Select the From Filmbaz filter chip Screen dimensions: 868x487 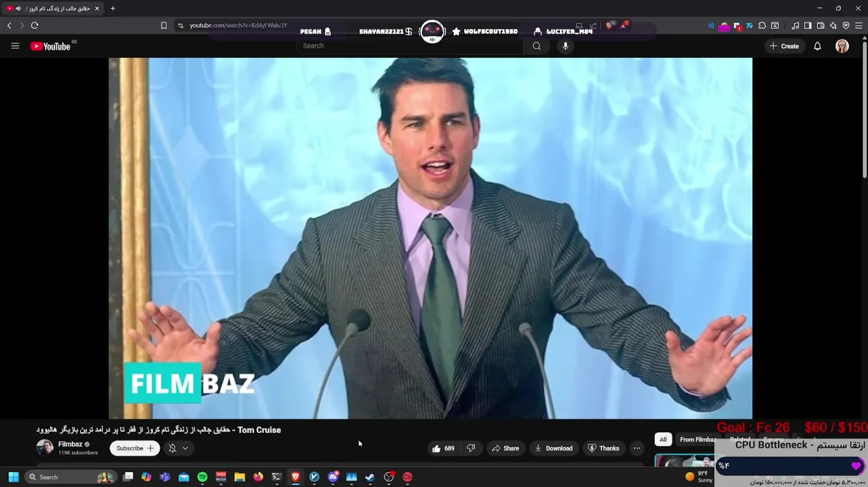[x=698, y=440]
